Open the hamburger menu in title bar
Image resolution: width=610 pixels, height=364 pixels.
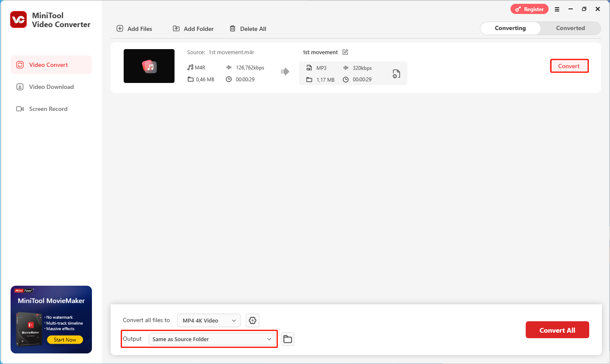coord(557,9)
